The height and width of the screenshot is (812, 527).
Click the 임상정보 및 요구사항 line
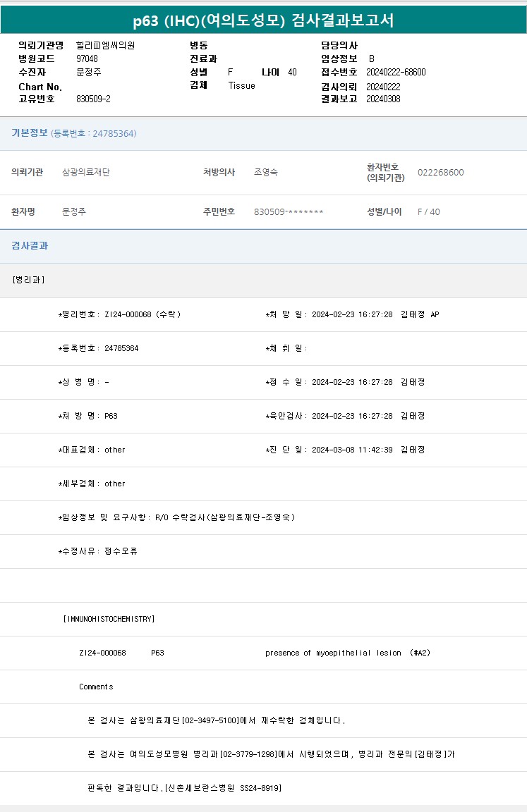coord(176,517)
